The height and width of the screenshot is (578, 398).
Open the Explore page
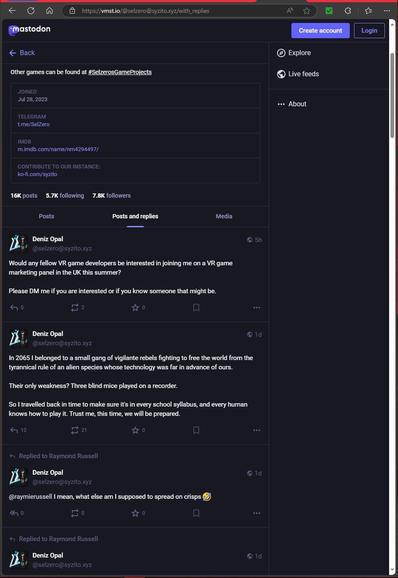(294, 53)
